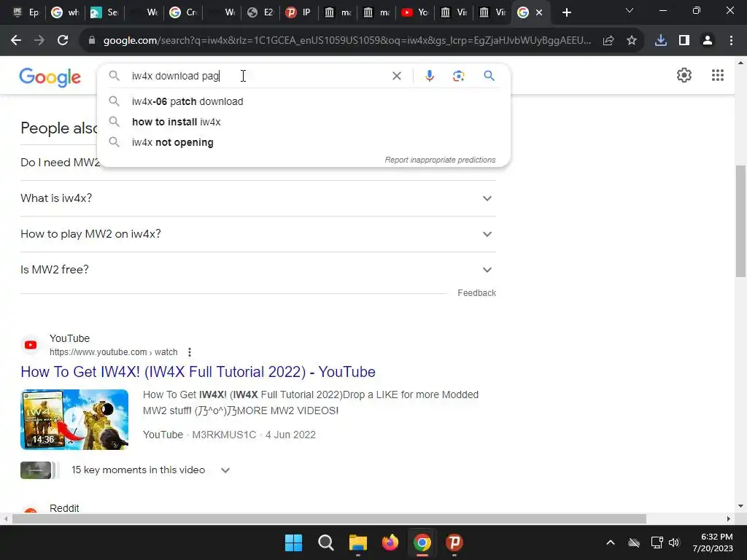Image resolution: width=747 pixels, height=560 pixels.
Task: Play the IW4X tutorial video thumbnail
Action: [74, 419]
